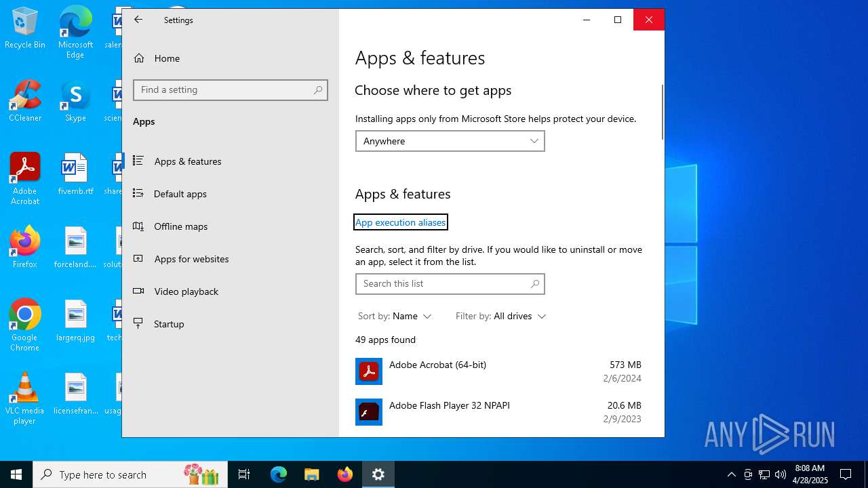Click the back arrow in Settings
This screenshot has height=488, width=868.
[x=138, y=20]
